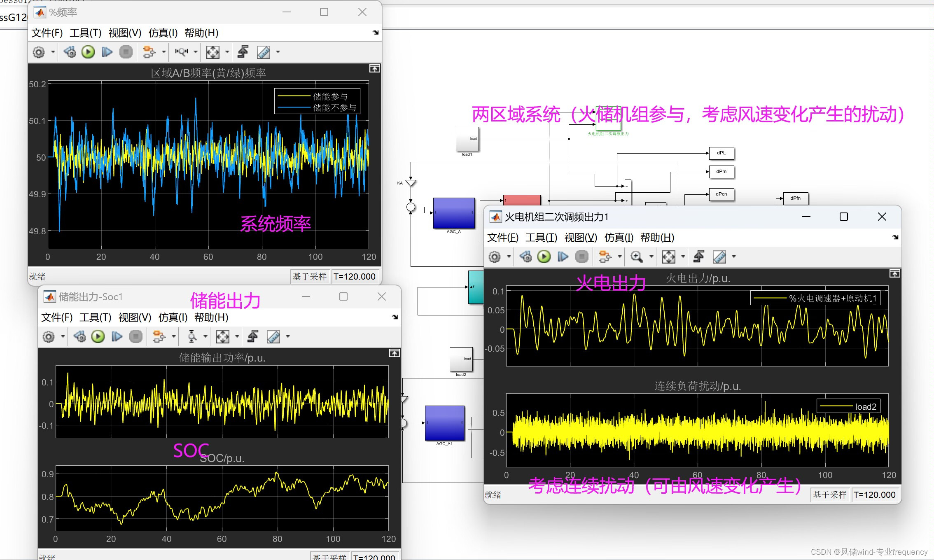Dock %频率 scope window arrow

(x=376, y=33)
